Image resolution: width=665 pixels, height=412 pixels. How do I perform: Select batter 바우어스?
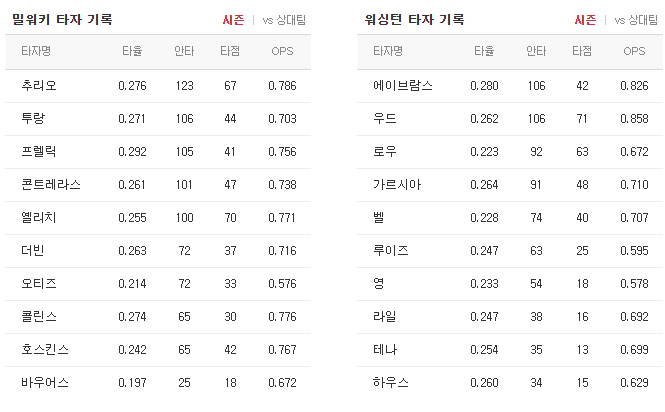(45, 383)
